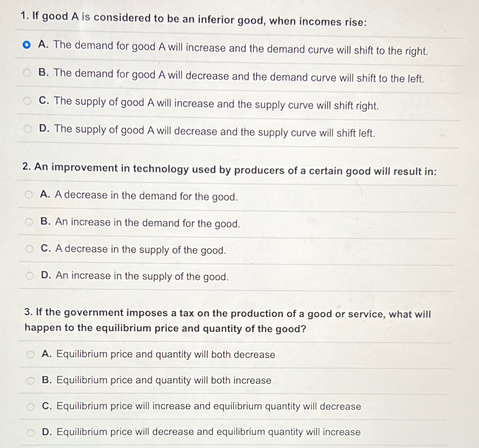The width and height of the screenshot is (479, 448).
Task: Select answer C for question 1
Action: (x=27, y=100)
